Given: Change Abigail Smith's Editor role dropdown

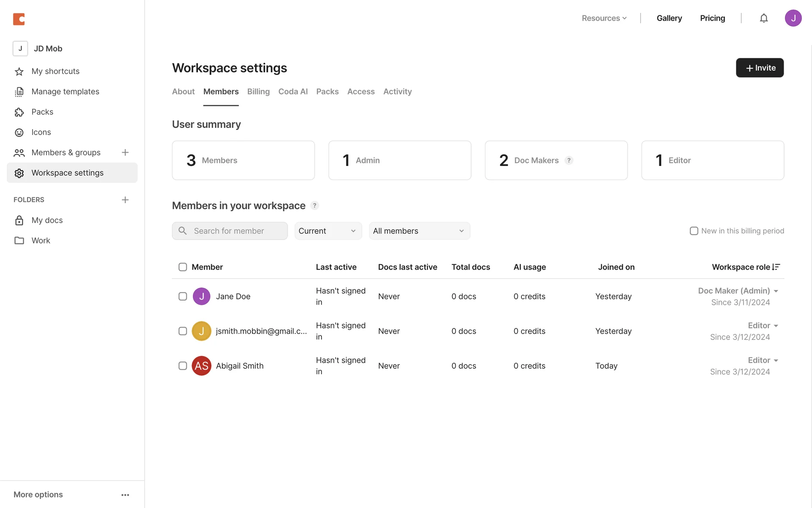Looking at the screenshot, I should [x=763, y=361].
